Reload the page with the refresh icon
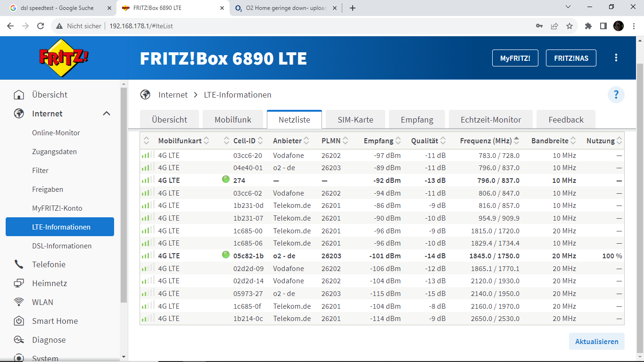Image resolution: width=644 pixels, height=362 pixels. click(x=41, y=26)
